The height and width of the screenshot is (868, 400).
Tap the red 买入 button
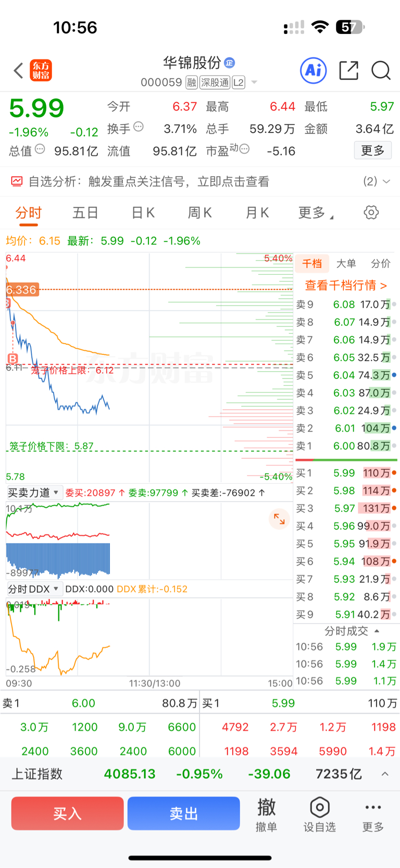coord(67,813)
